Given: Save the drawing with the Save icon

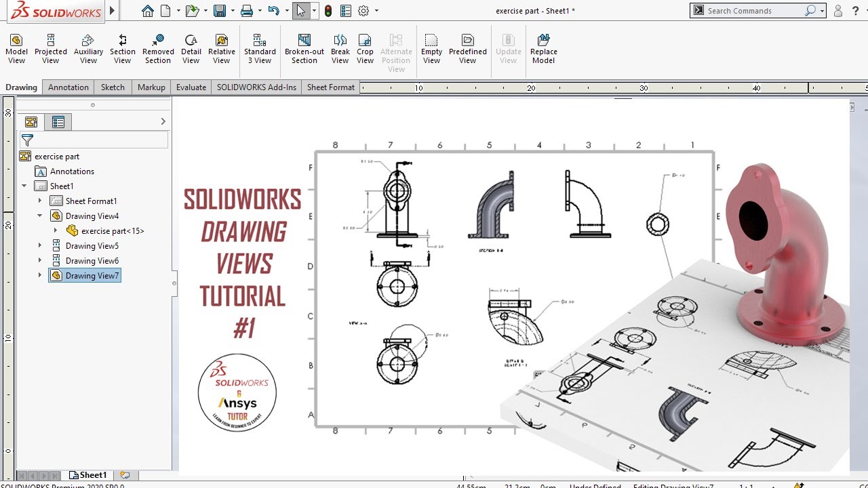Looking at the screenshot, I should [x=219, y=11].
